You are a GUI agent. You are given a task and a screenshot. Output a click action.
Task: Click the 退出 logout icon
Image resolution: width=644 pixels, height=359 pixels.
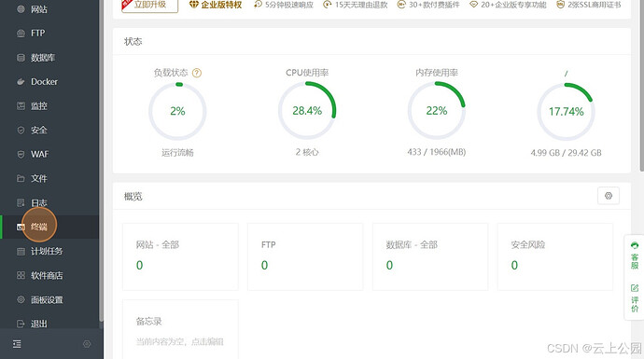[21, 324]
